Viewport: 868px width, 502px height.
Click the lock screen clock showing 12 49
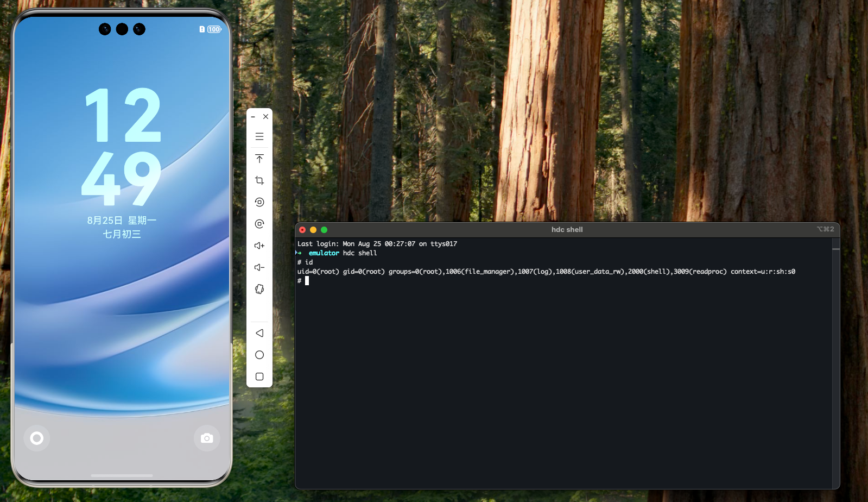(x=122, y=147)
